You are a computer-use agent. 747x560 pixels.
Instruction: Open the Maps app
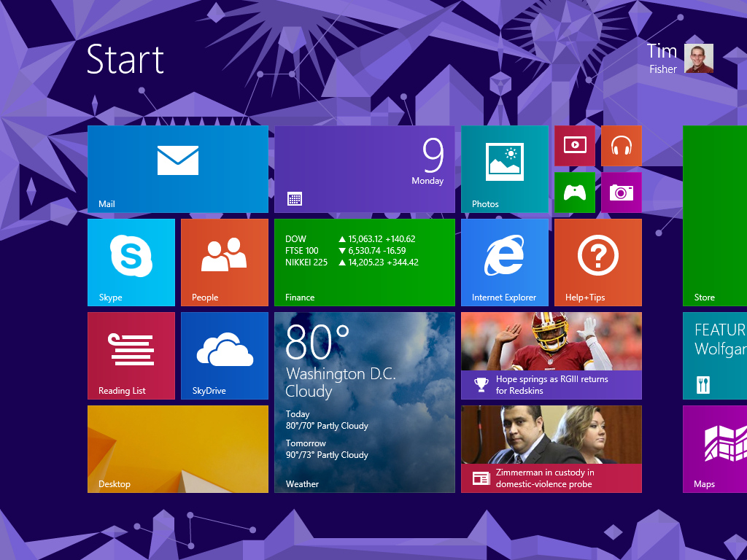714,449
